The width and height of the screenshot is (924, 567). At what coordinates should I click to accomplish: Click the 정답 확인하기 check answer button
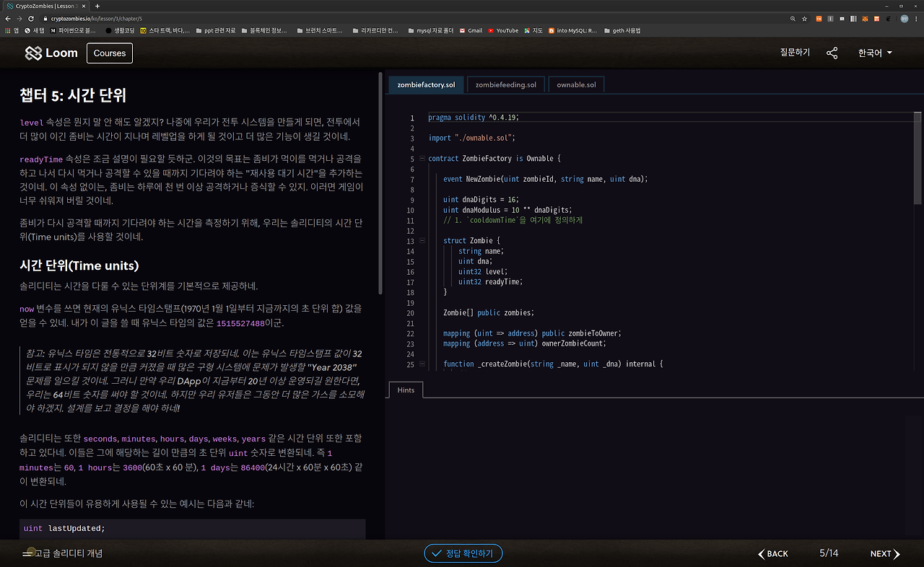point(463,553)
